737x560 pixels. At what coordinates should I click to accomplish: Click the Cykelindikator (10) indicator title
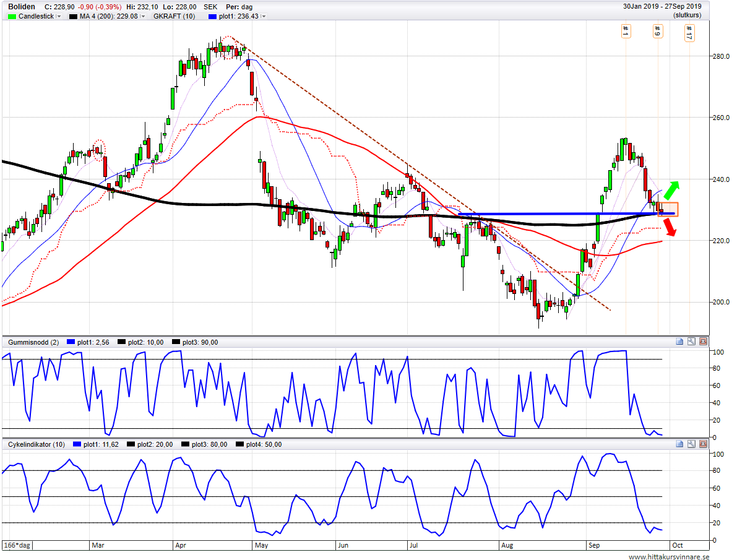(x=36, y=444)
